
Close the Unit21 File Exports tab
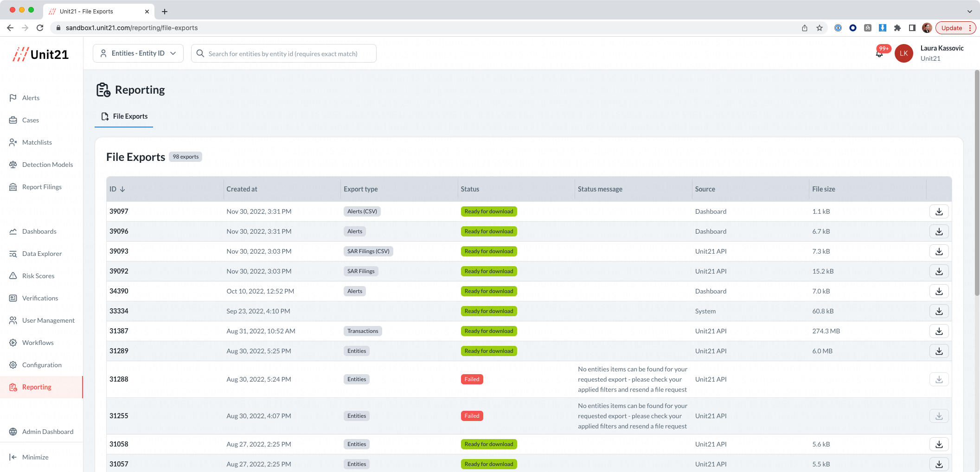tap(147, 12)
